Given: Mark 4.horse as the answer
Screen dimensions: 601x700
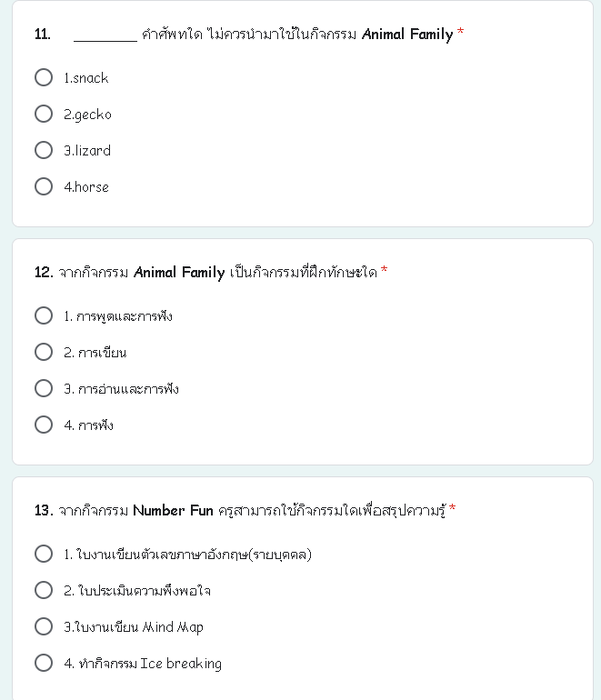Looking at the screenshot, I should coord(44,187).
